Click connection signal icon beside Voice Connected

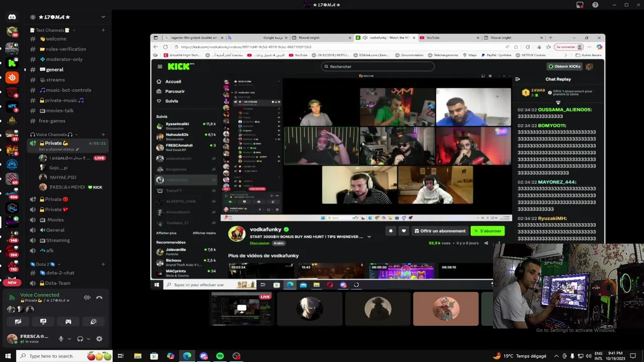[12, 298]
